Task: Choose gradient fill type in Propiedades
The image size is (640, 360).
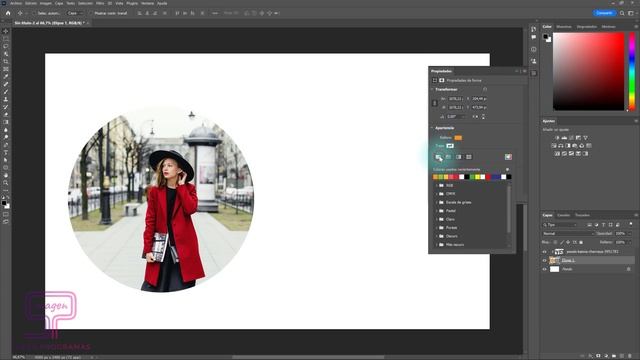Action: (458, 157)
